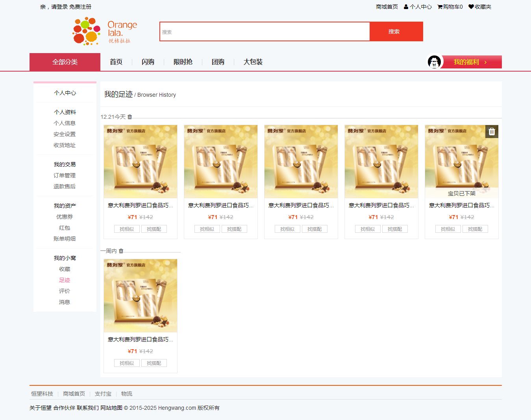Open the 全部分类 category menu
531x420 pixels.
(x=65, y=62)
